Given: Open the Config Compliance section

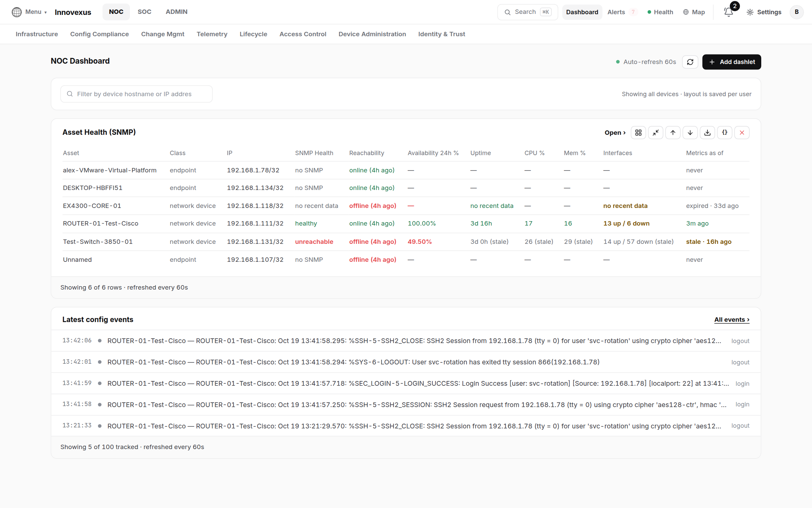Looking at the screenshot, I should click(x=99, y=34).
